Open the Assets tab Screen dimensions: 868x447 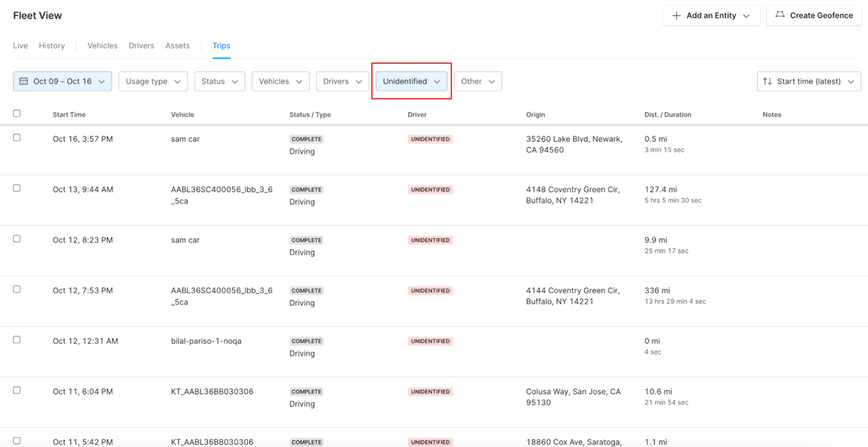[x=177, y=46]
